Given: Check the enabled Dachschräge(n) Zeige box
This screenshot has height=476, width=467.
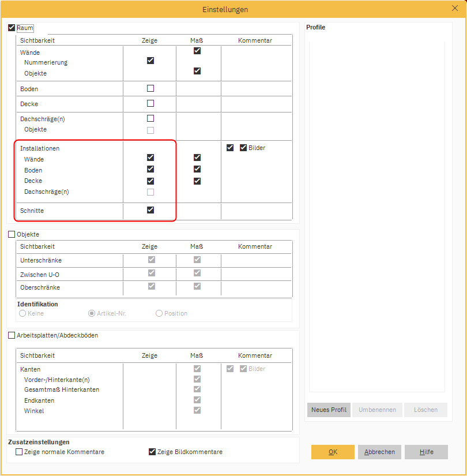Looking at the screenshot, I should tap(150, 118).
